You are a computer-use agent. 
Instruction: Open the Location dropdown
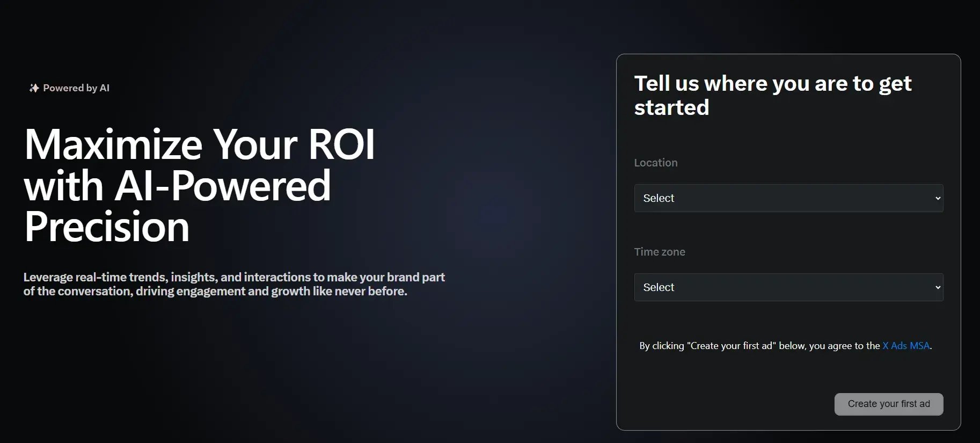click(x=788, y=198)
